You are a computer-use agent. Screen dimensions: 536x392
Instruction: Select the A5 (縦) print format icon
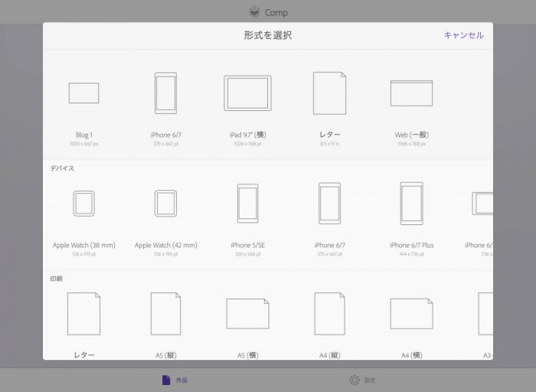click(166, 314)
